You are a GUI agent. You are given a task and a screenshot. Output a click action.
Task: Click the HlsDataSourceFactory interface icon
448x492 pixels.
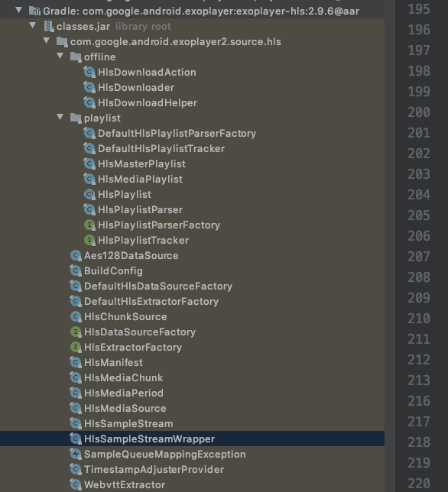pyautogui.click(x=76, y=332)
